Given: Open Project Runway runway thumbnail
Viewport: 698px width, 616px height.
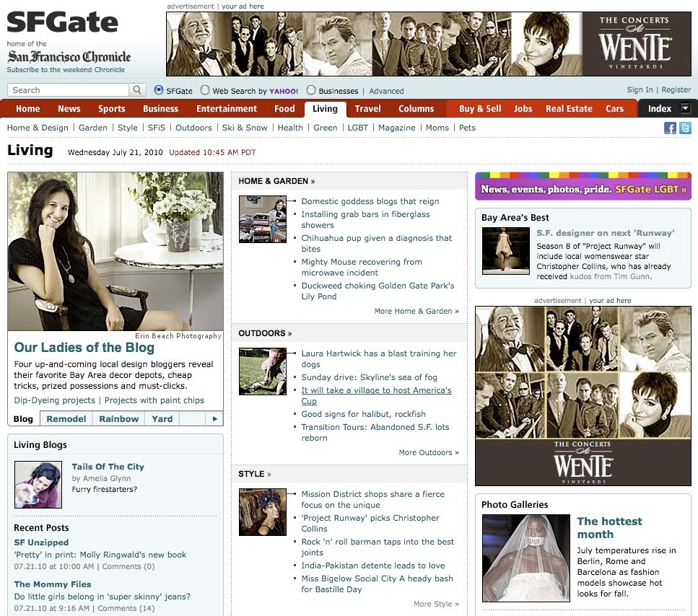Looking at the screenshot, I should click(x=506, y=251).
